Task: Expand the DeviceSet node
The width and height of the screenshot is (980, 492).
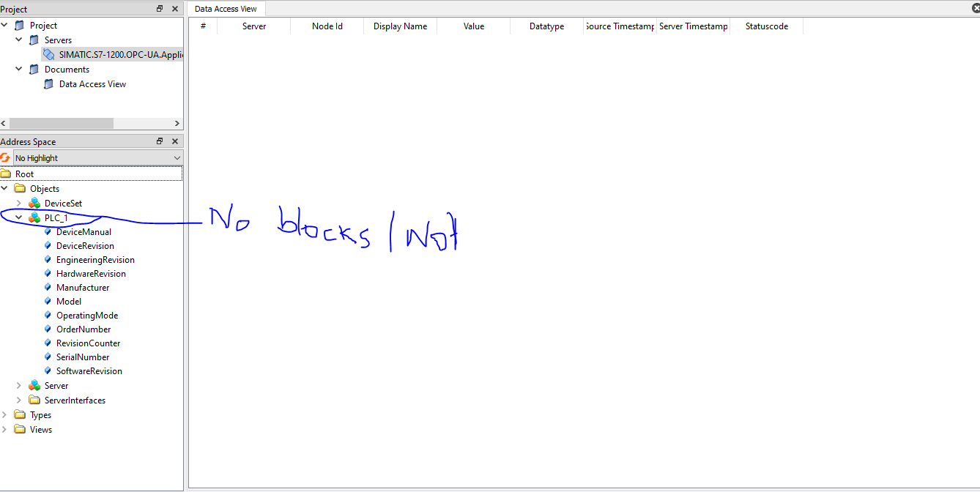Action: tap(19, 204)
